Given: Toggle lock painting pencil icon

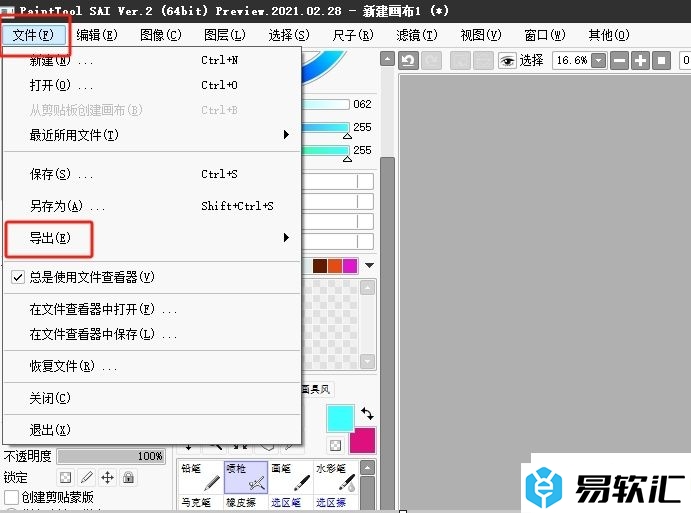Looking at the screenshot, I should (86, 477).
